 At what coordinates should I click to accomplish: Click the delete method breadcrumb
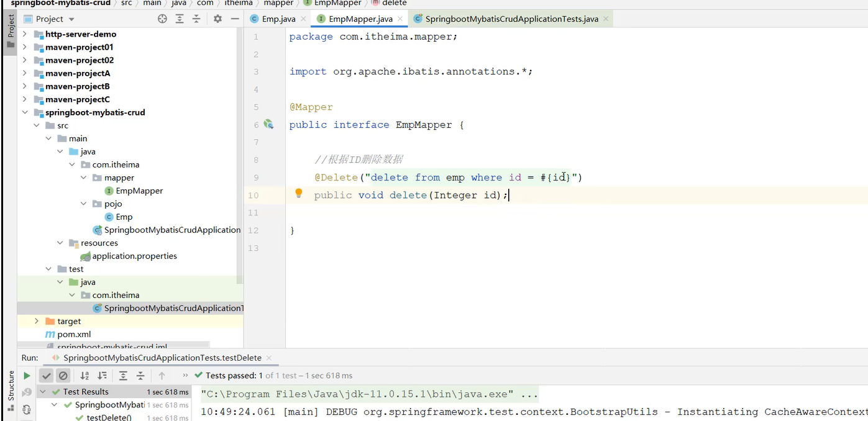pyautogui.click(x=395, y=3)
